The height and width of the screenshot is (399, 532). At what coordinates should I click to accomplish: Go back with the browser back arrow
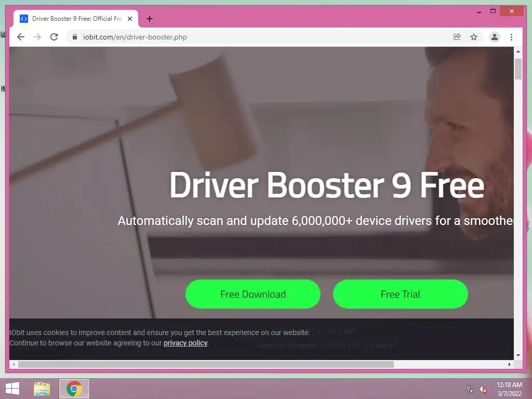pos(21,37)
